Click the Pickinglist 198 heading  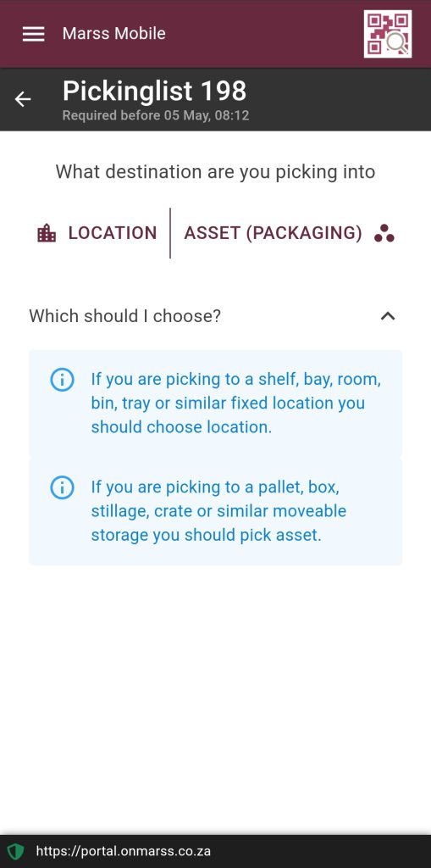coord(154,92)
